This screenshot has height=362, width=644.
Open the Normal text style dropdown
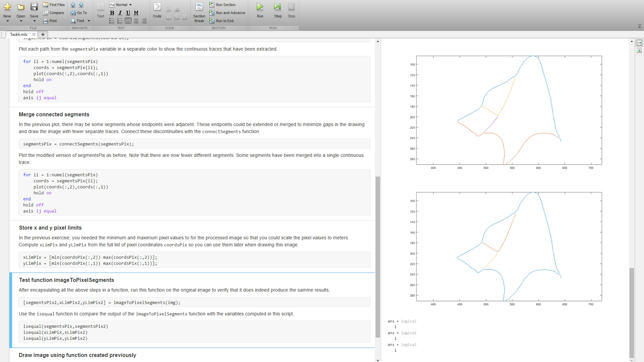(x=121, y=5)
